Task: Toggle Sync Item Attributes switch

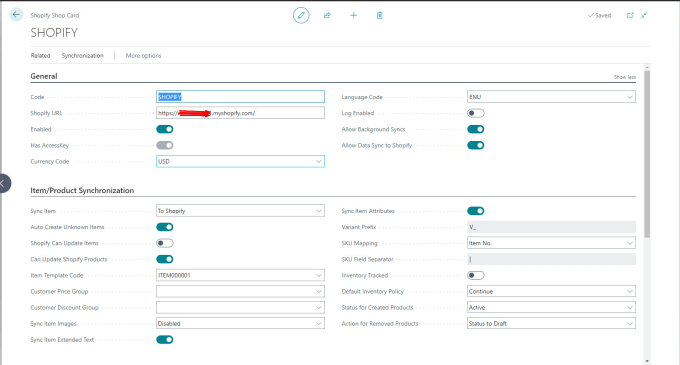Action: pyautogui.click(x=476, y=211)
